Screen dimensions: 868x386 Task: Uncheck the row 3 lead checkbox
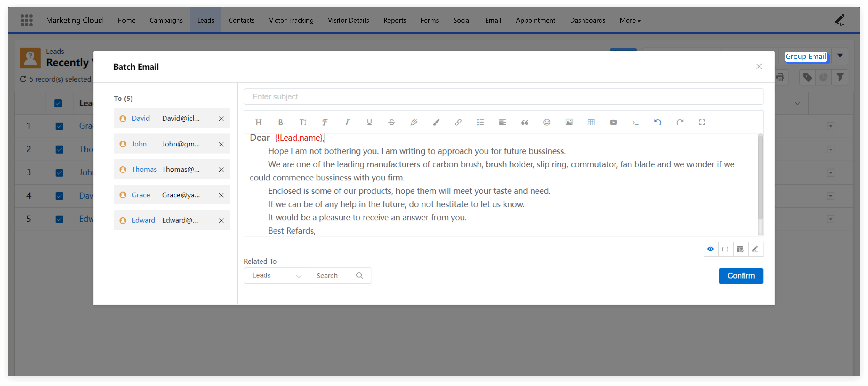59,172
